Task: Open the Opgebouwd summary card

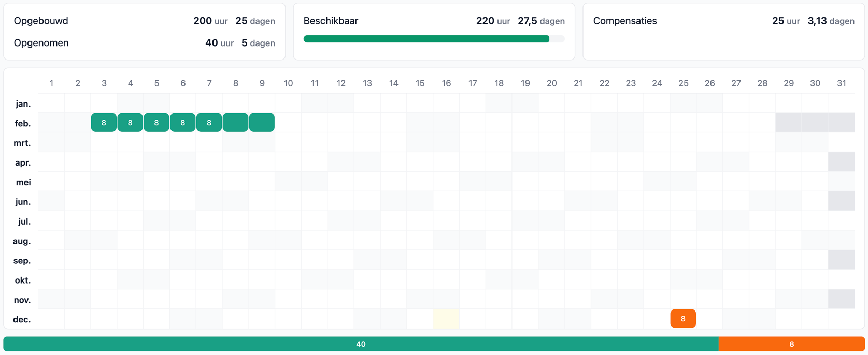Action: click(x=145, y=32)
